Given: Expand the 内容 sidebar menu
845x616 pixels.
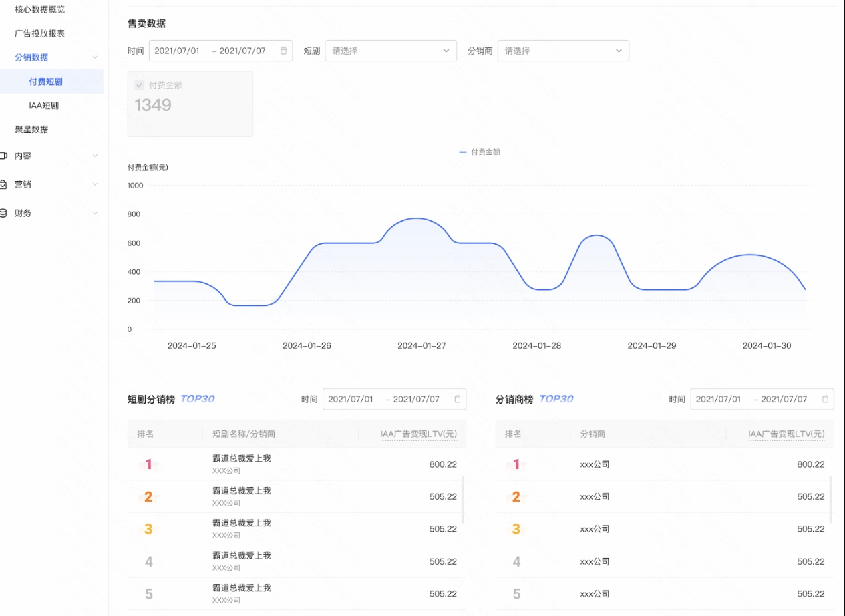Looking at the screenshot, I should point(95,156).
